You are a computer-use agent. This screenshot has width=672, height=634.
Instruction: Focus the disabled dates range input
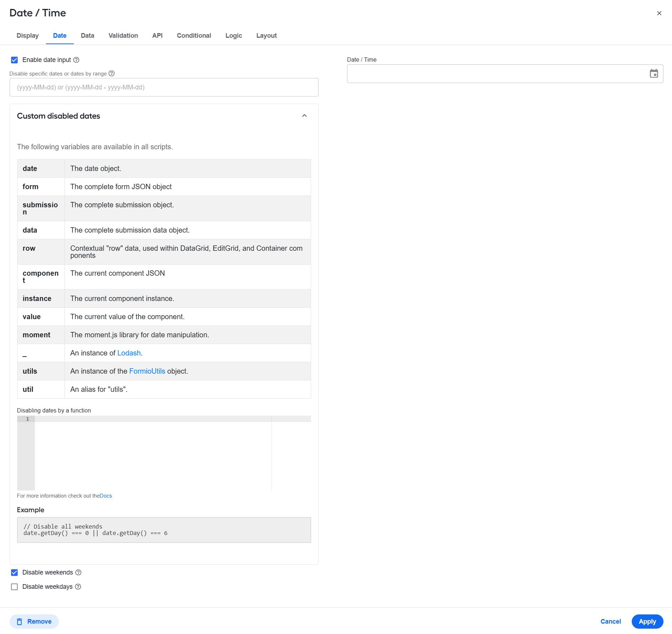pyautogui.click(x=164, y=87)
